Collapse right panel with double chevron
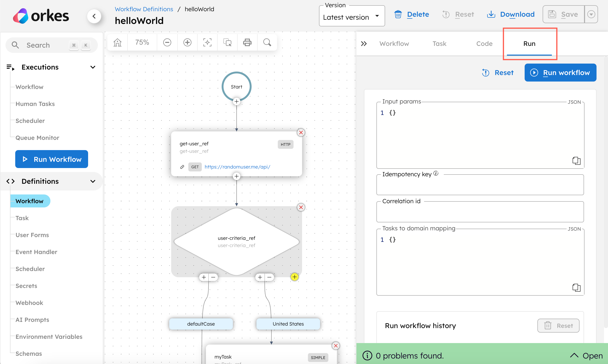 pyautogui.click(x=364, y=44)
